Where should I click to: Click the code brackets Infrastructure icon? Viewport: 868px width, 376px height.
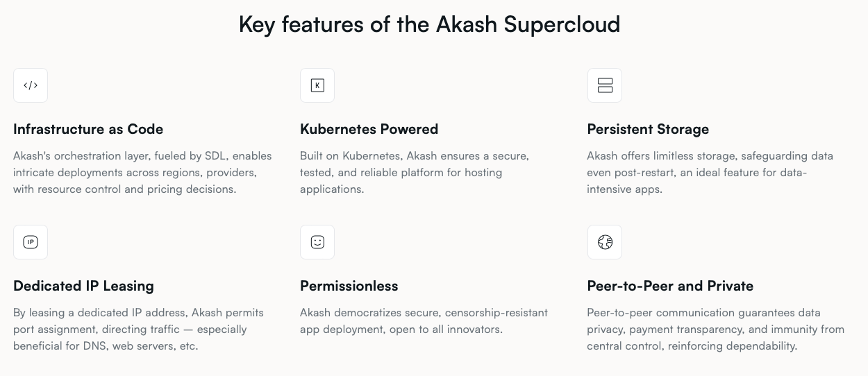pos(31,85)
